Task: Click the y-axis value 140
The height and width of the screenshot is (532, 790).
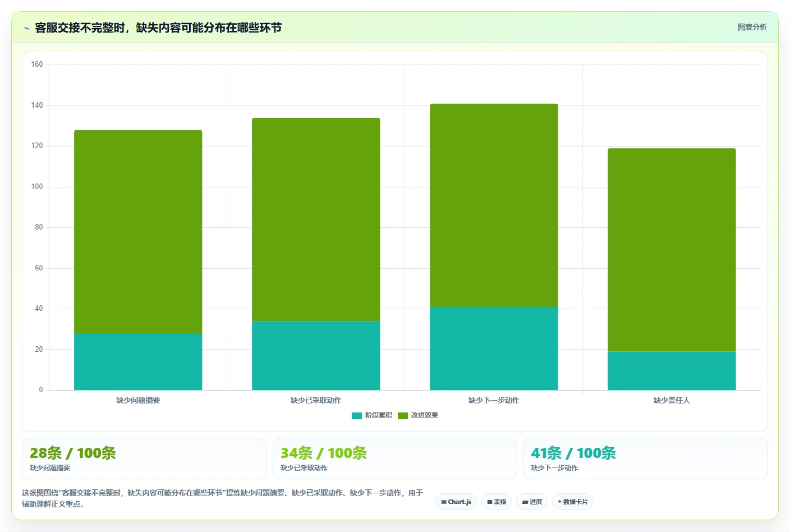Action: pos(37,106)
